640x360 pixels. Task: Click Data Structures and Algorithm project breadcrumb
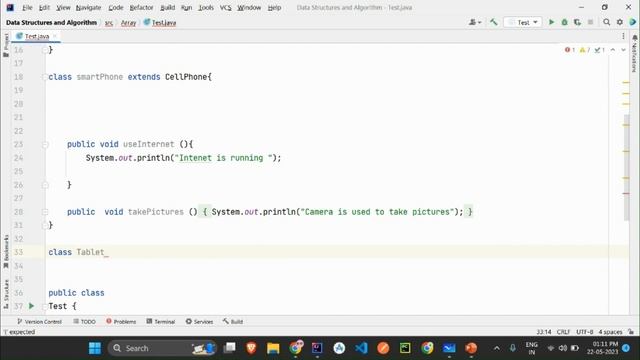coord(51,23)
